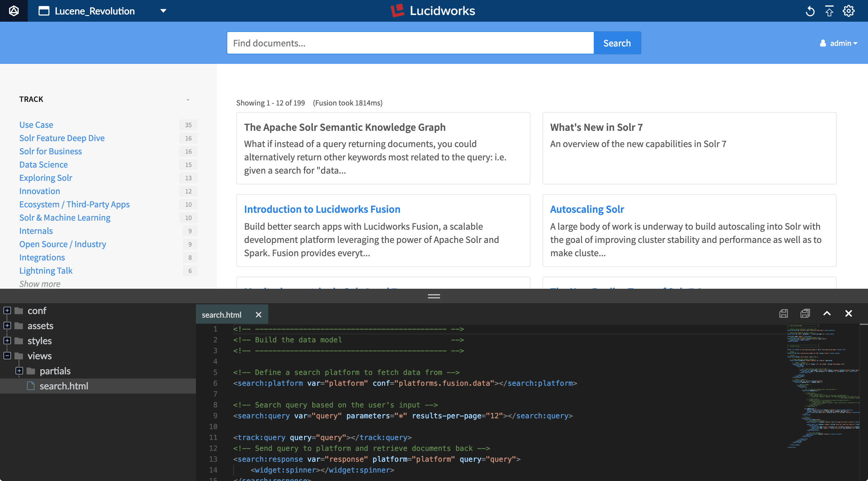This screenshot has width=868, height=481.
Task: Click the app window icon beside Lucene_Revolution
Action: pos(44,11)
